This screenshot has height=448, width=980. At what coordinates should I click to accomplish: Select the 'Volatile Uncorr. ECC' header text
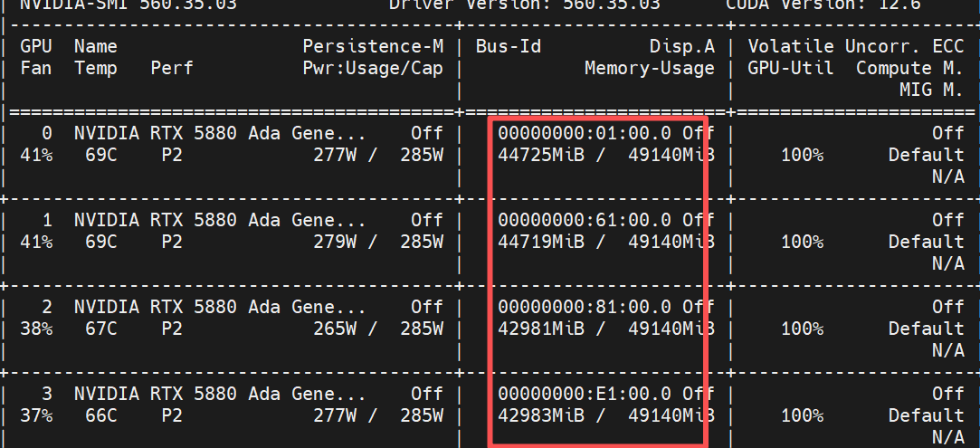tap(856, 47)
